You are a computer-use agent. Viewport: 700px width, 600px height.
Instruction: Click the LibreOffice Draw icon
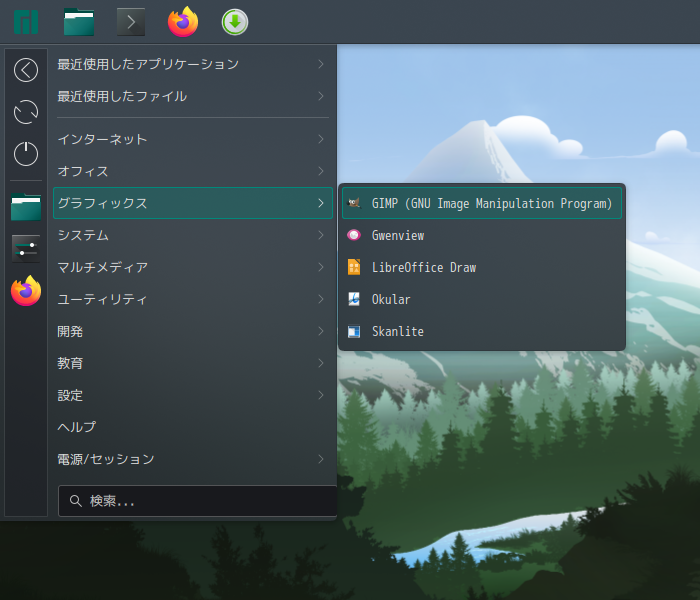(354, 267)
